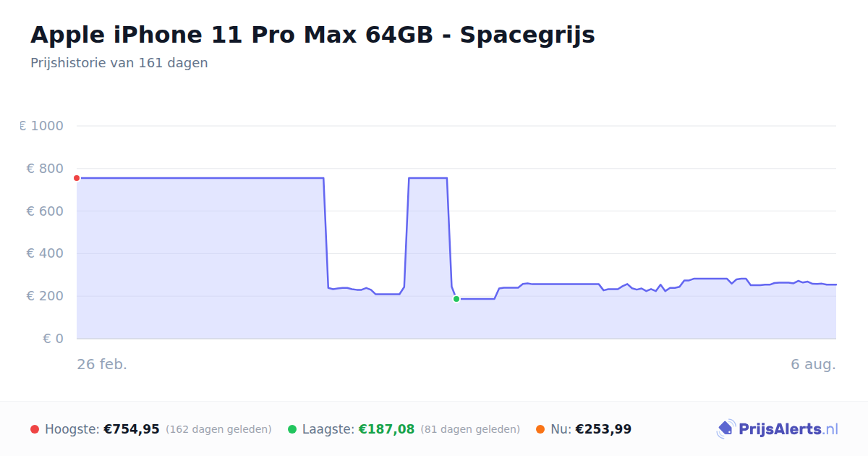868x456 pixels.
Task: Open the PrijsAlerts.nl brand link
Action: (777, 429)
